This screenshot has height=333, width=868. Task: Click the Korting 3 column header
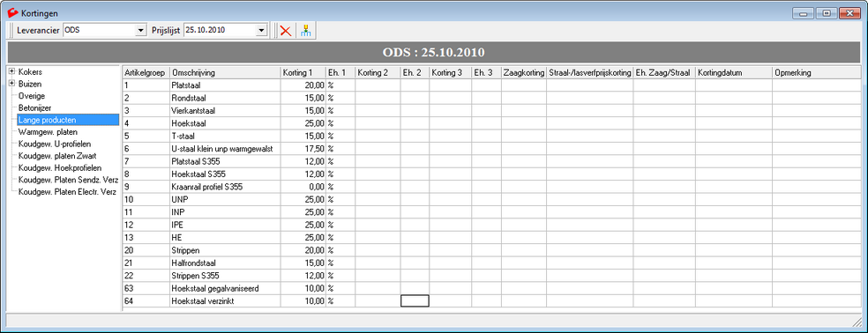(x=450, y=73)
